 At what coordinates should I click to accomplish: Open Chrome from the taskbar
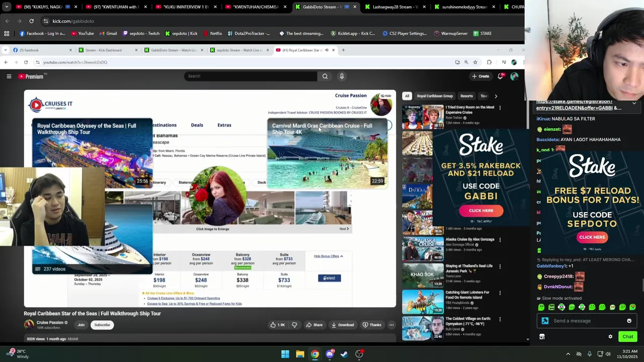[314, 354]
